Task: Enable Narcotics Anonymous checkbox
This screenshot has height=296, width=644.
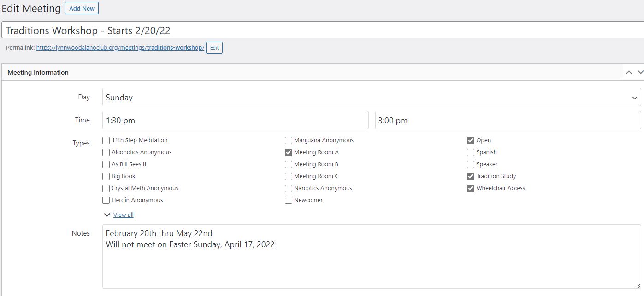Action: click(289, 188)
